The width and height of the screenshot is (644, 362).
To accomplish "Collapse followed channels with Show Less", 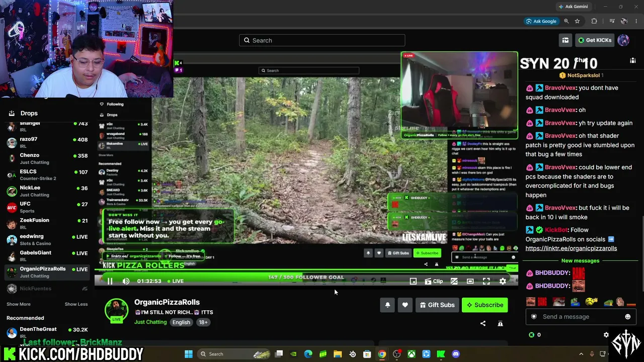I will (x=76, y=304).
